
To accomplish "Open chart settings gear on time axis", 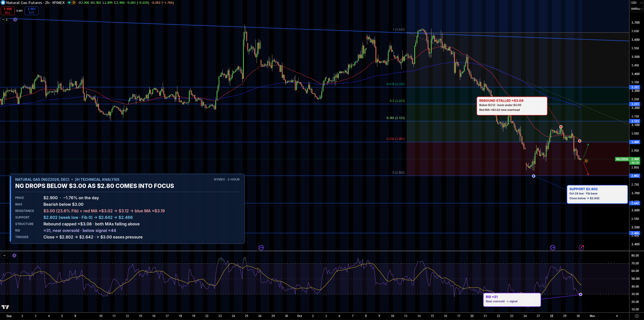I will [637, 316].
